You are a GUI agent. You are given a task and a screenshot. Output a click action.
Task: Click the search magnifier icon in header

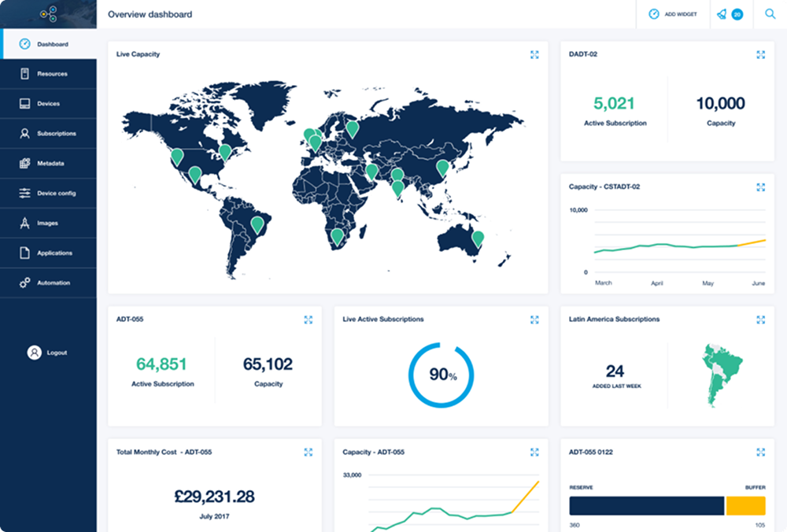pyautogui.click(x=770, y=14)
